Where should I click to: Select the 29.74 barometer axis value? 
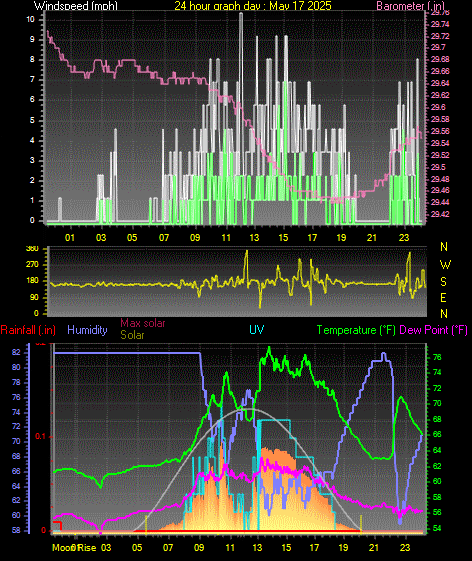pyautogui.click(x=440, y=24)
